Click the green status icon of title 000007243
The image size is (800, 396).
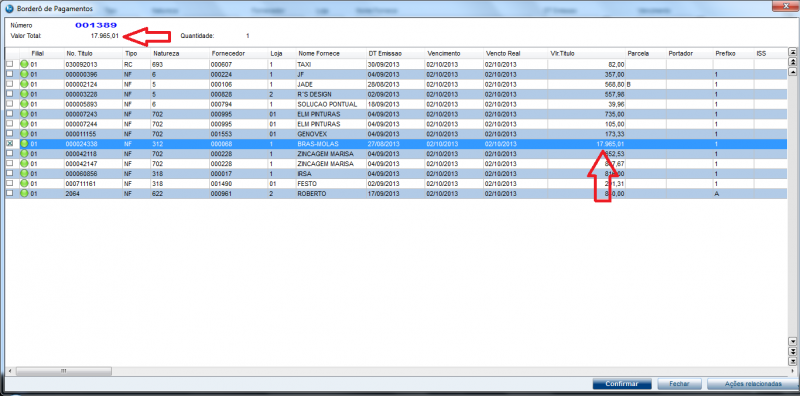coord(24,114)
